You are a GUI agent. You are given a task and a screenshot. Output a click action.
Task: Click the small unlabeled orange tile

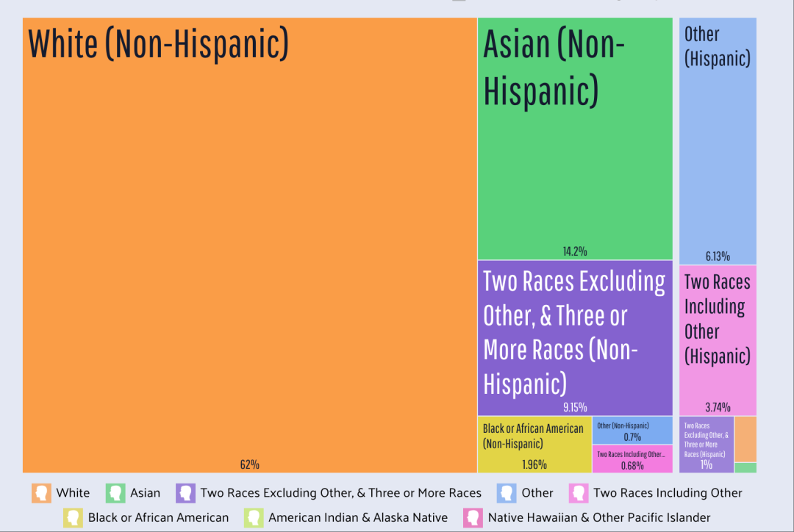tap(745, 439)
